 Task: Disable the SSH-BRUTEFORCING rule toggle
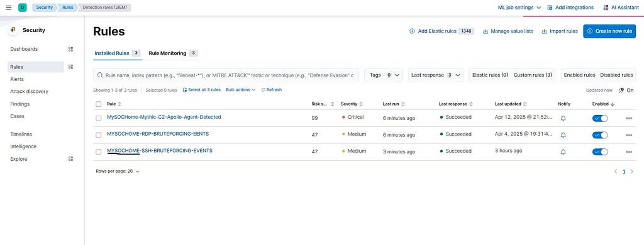(x=600, y=152)
